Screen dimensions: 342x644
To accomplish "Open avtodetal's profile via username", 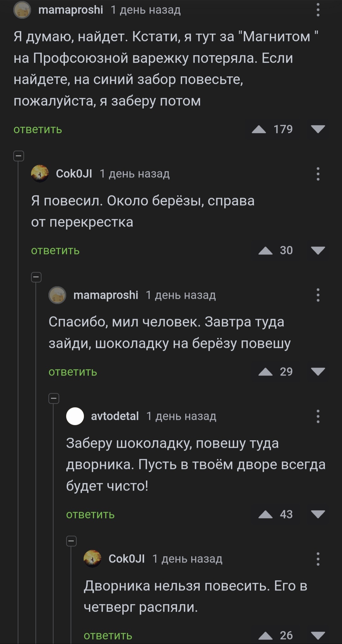I will click(x=115, y=416).
